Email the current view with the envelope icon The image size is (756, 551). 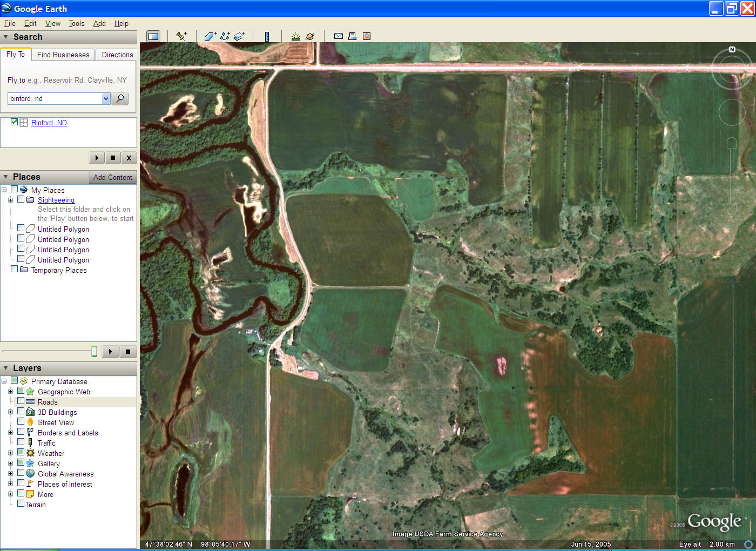339,36
